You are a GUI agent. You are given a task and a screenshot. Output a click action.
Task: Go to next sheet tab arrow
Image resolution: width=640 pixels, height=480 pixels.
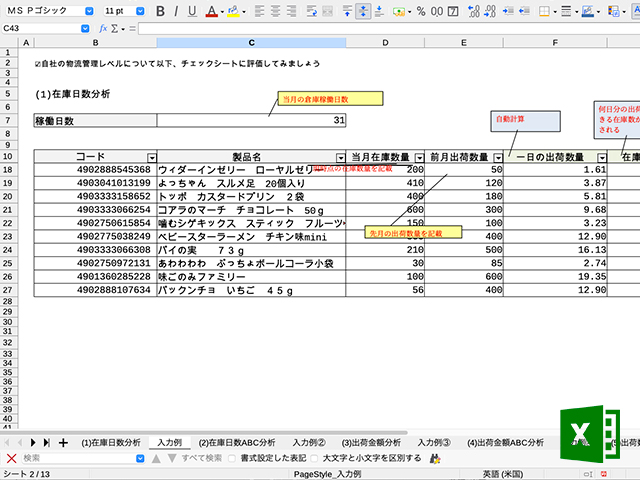coord(33,442)
